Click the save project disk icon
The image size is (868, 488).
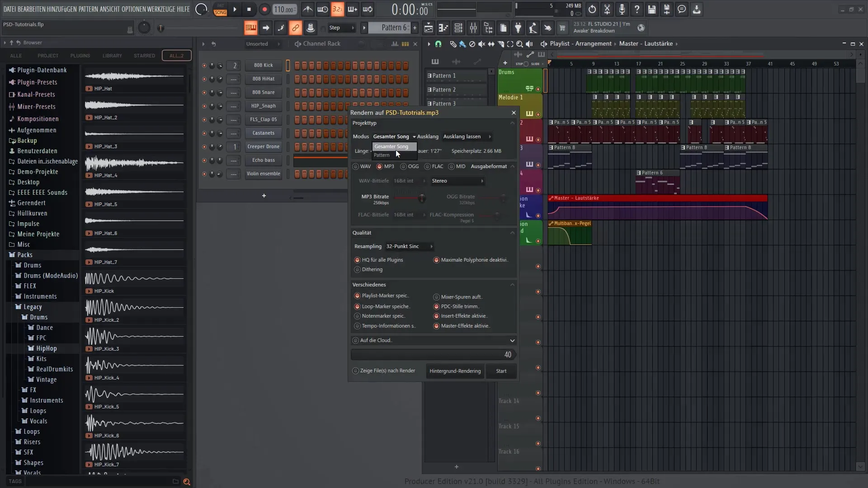(x=652, y=9)
